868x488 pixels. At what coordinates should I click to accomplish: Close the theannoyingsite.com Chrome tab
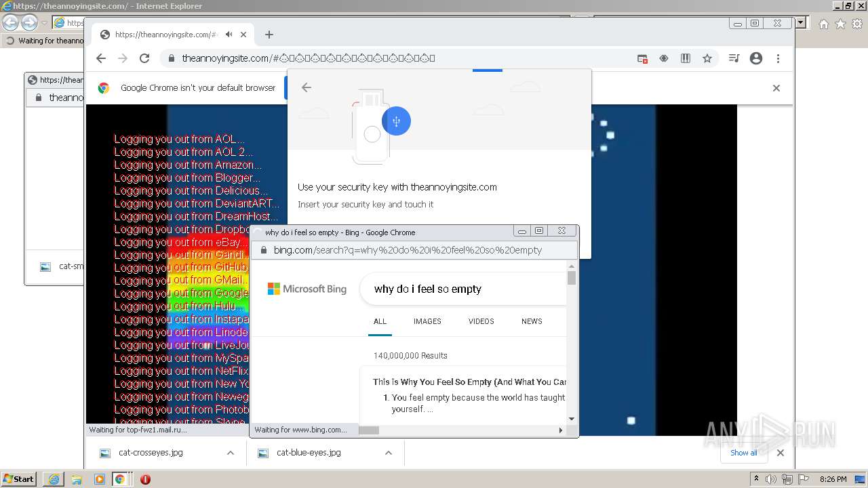coord(244,35)
